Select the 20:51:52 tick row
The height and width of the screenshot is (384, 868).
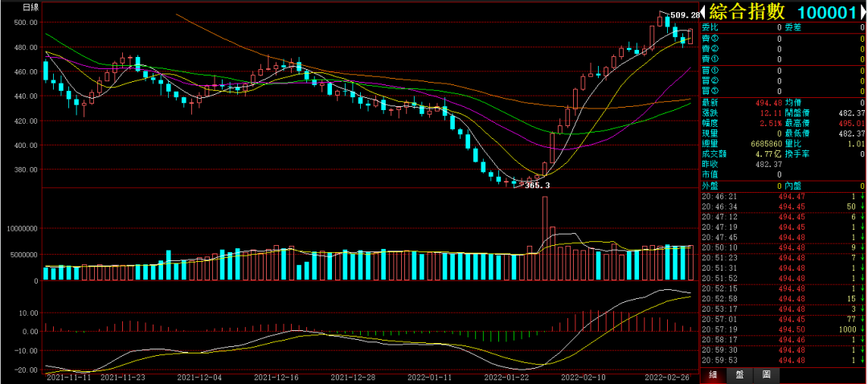tap(783, 278)
